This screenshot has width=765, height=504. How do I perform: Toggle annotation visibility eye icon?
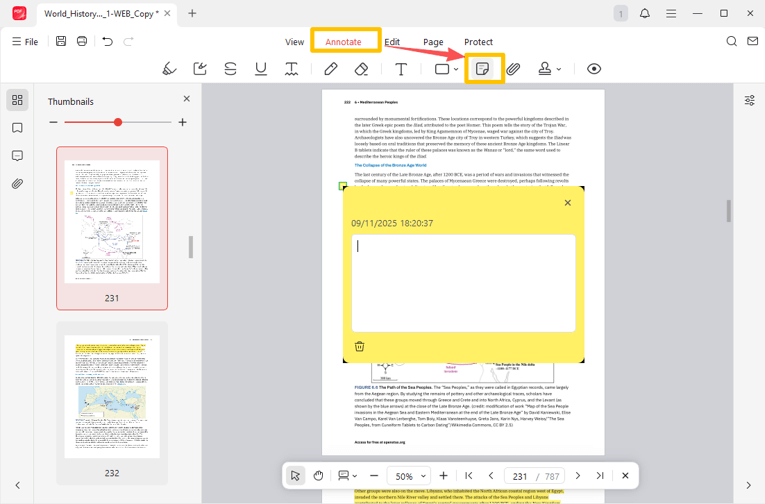coord(594,69)
